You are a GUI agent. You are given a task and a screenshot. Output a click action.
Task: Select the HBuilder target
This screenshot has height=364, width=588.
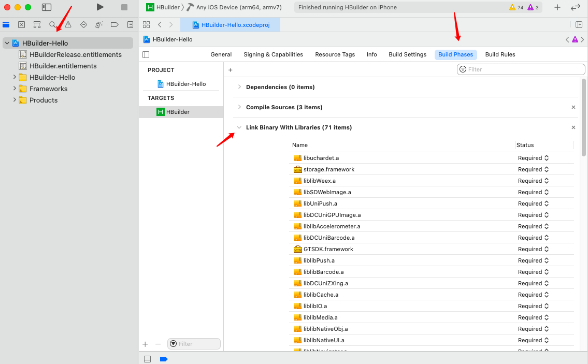[x=181, y=112]
